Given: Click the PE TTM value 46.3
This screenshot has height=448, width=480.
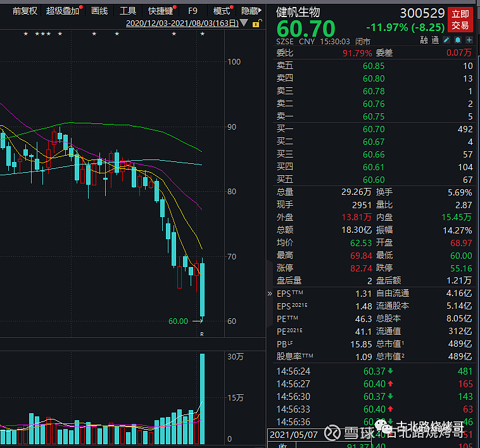Looking at the screenshot, I should click(363, 319).
